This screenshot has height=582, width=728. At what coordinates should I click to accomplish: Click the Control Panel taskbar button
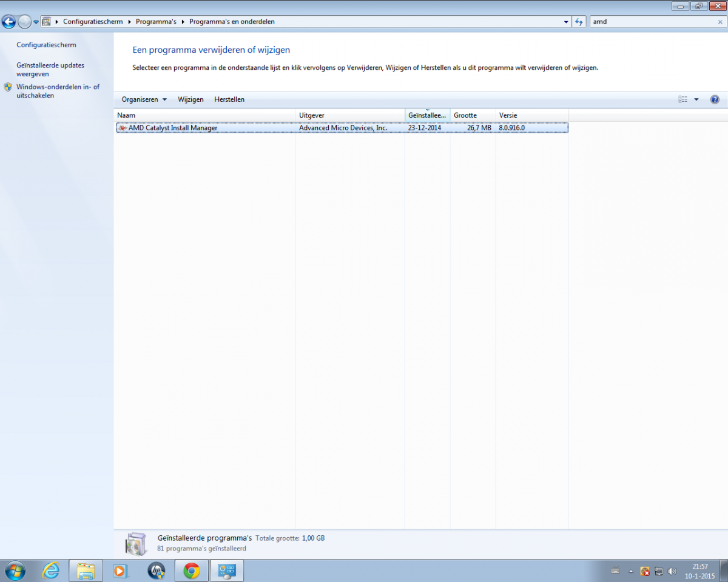point(227,571)
